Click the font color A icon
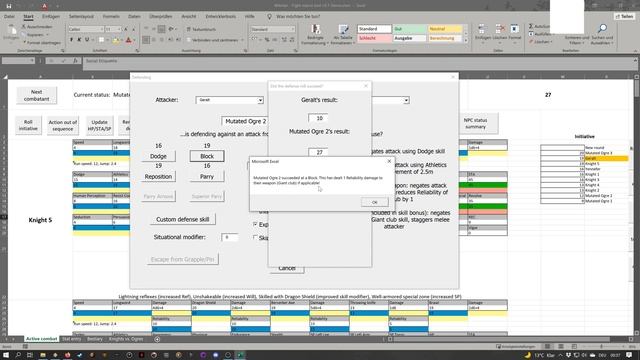 coord(129,40)
